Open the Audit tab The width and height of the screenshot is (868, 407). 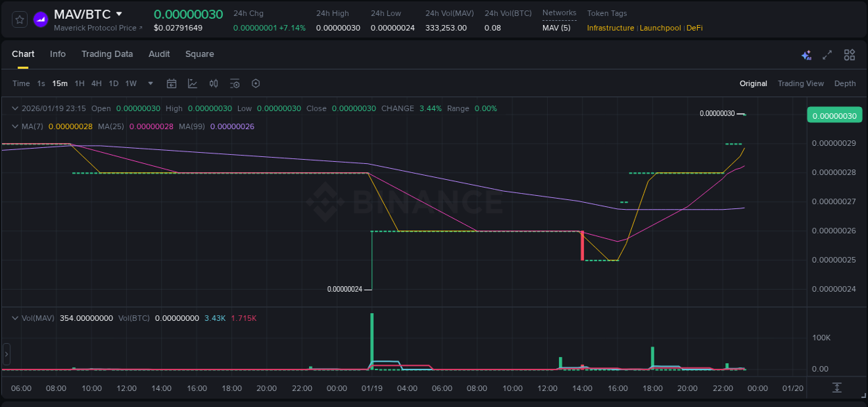coord(159,54)
